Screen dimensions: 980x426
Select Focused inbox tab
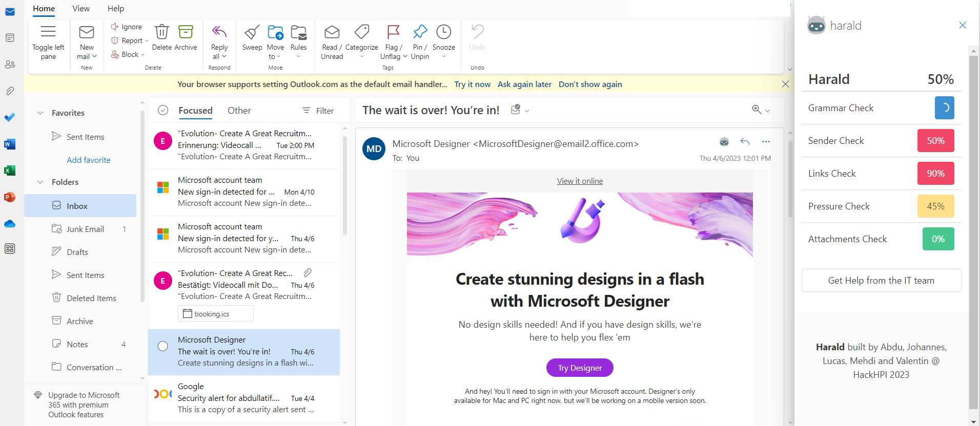pos(195,111)
